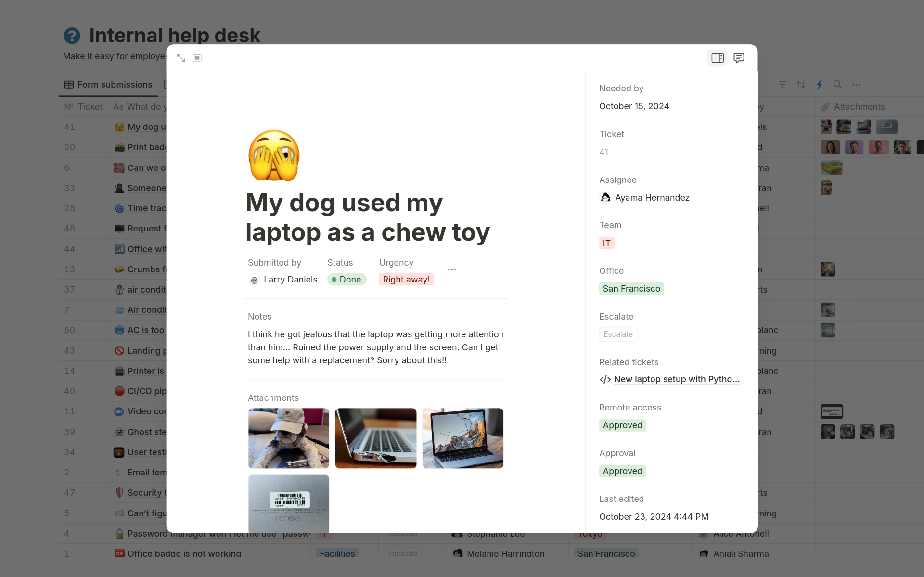Click the search magnifier icon
Image resolution: width=924 pixels, height=577 pixels.
tap(837, 85)
